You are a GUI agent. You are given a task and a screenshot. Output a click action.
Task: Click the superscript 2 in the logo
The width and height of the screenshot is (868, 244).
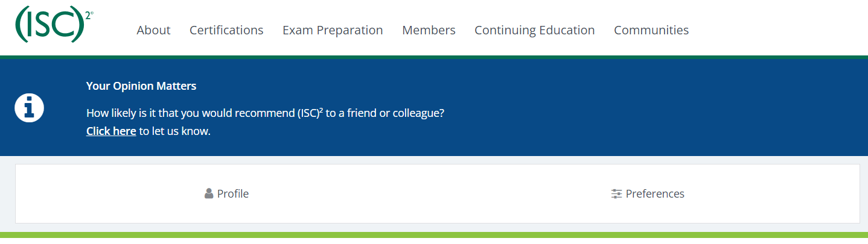click(89, 14)
